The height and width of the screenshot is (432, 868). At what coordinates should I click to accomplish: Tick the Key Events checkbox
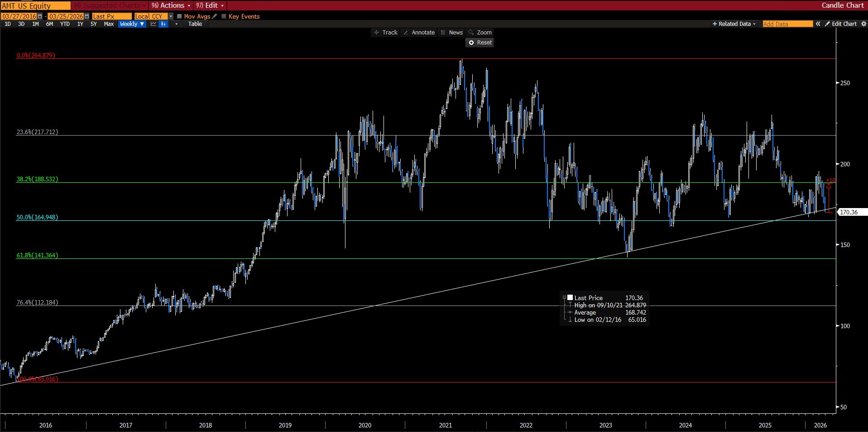224,16
